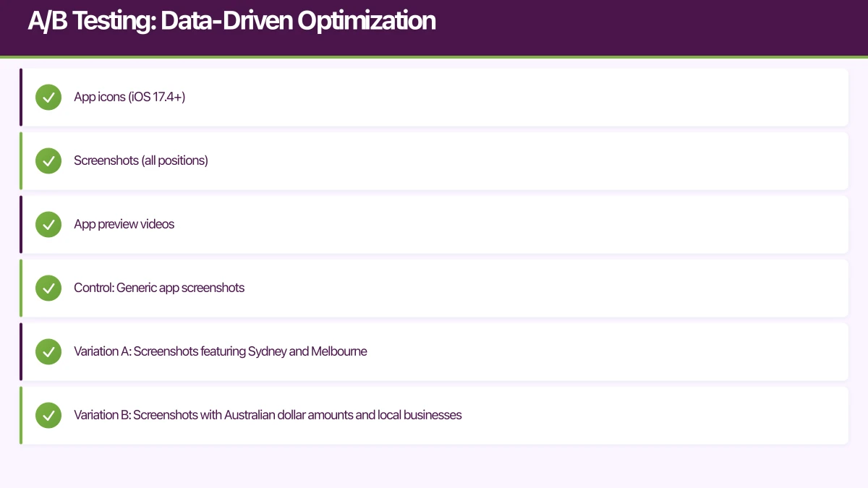
Task: Click the label Variation A: Screenshots featuring Sydney and Melbourne
Action: pos(221,351)
